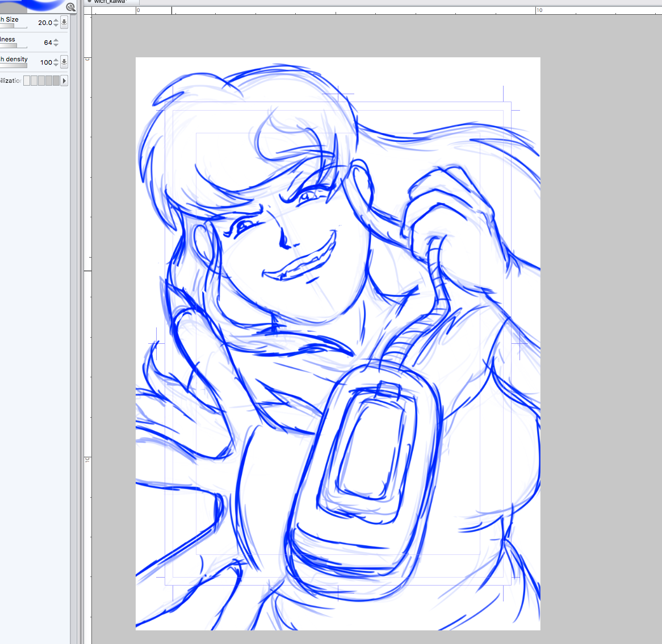Open Brush Size dynamics settings button
Screen dimensions: 662x644
pos(64,23)
